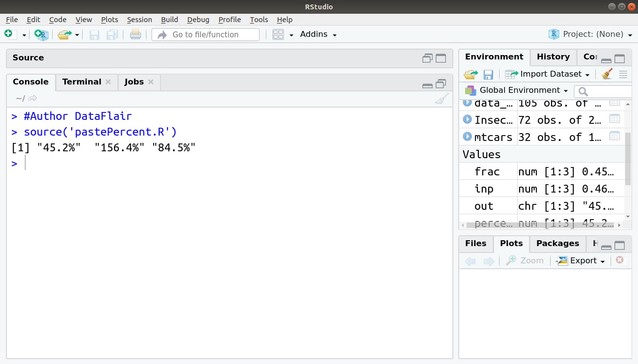Click the Save document icon
The height and width of the screenshot is (364, 638).
[94, 34]
